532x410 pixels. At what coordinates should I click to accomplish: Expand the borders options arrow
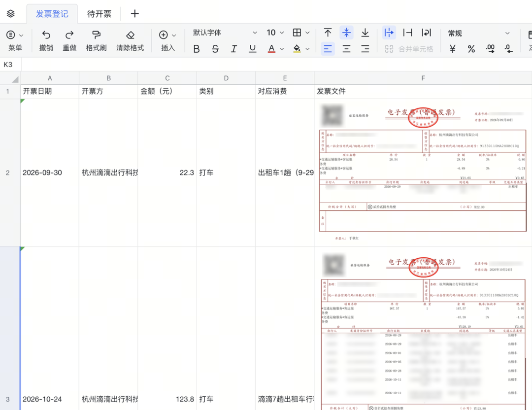tap(308, 33)
